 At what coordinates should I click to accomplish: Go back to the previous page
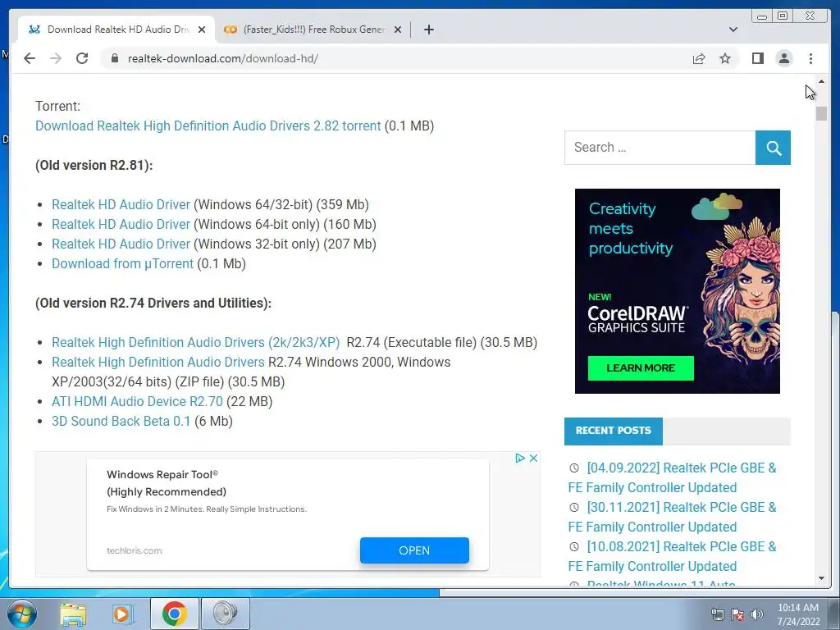30,58
